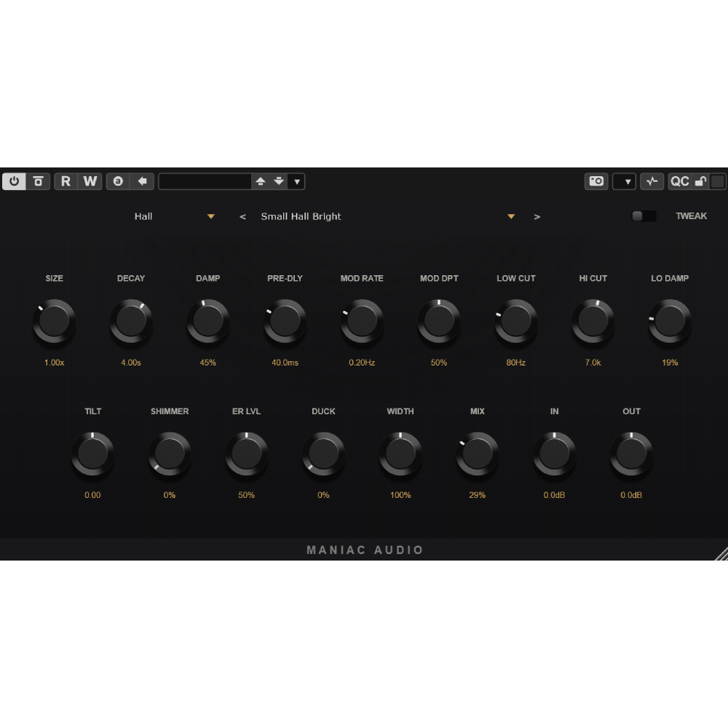Click the MIX knob
Viewport: 728px width, 728px height.
(478, 454)
